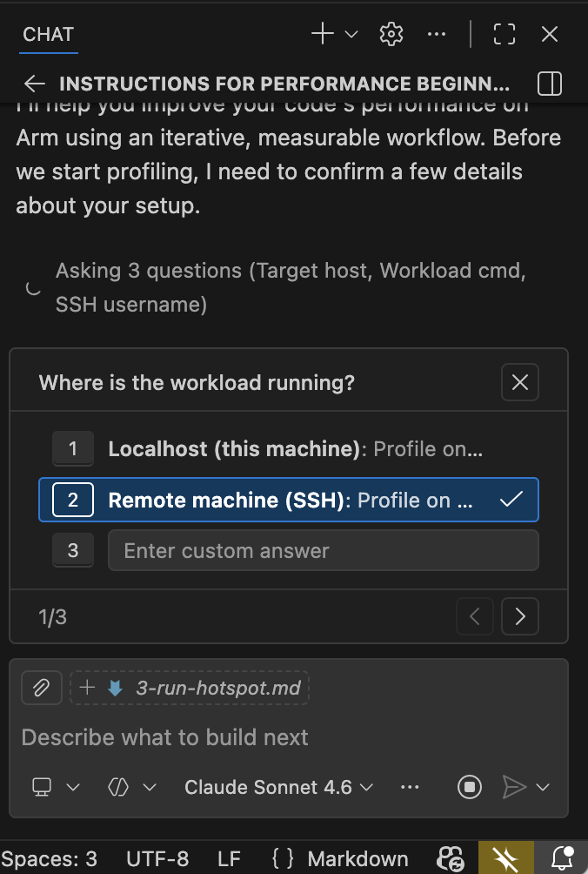Advance to next question with right arrow

click(x=519, y=616)
